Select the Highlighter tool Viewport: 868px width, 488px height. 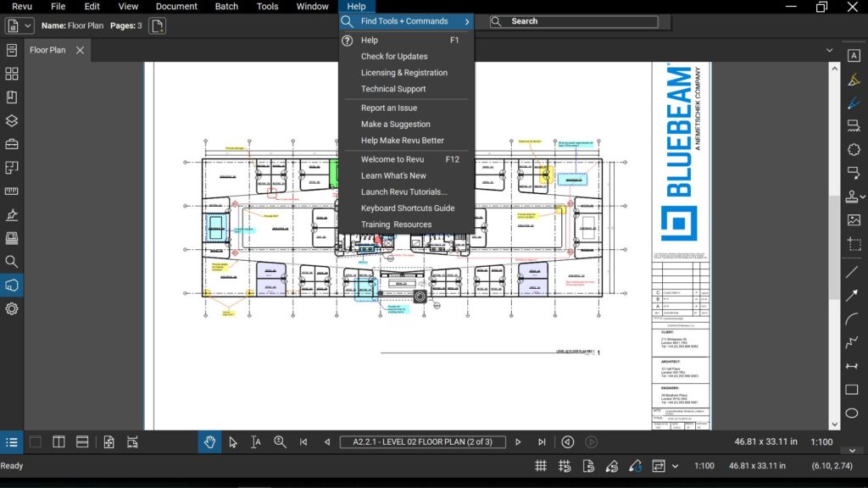click(854, 80)
